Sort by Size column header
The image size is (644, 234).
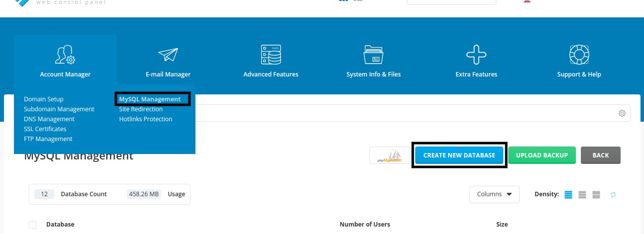pos(502,225)
